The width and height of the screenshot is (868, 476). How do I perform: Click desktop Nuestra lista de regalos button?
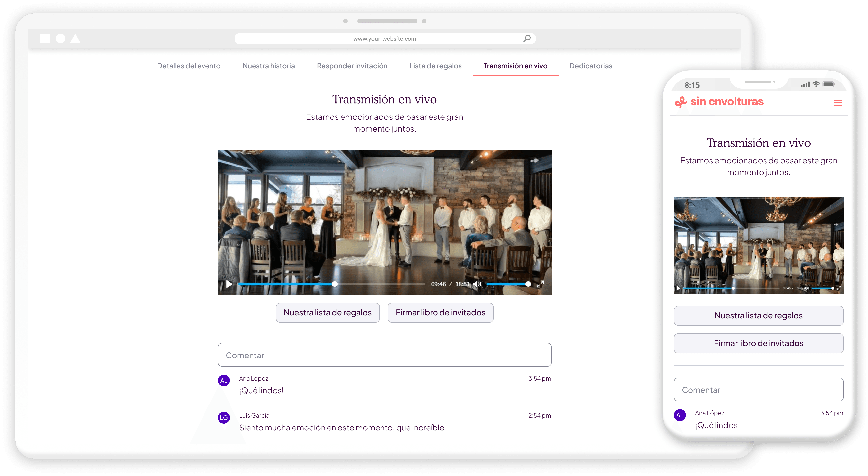click(328, 312)
